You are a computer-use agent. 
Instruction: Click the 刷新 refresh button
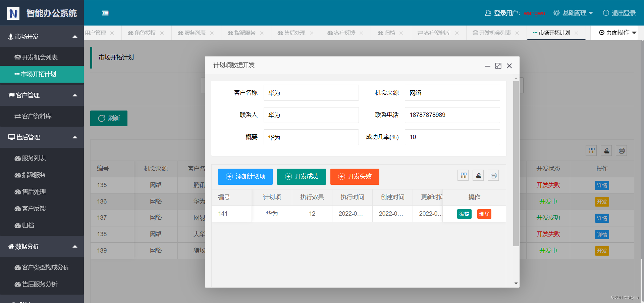[x=109, y=118]
